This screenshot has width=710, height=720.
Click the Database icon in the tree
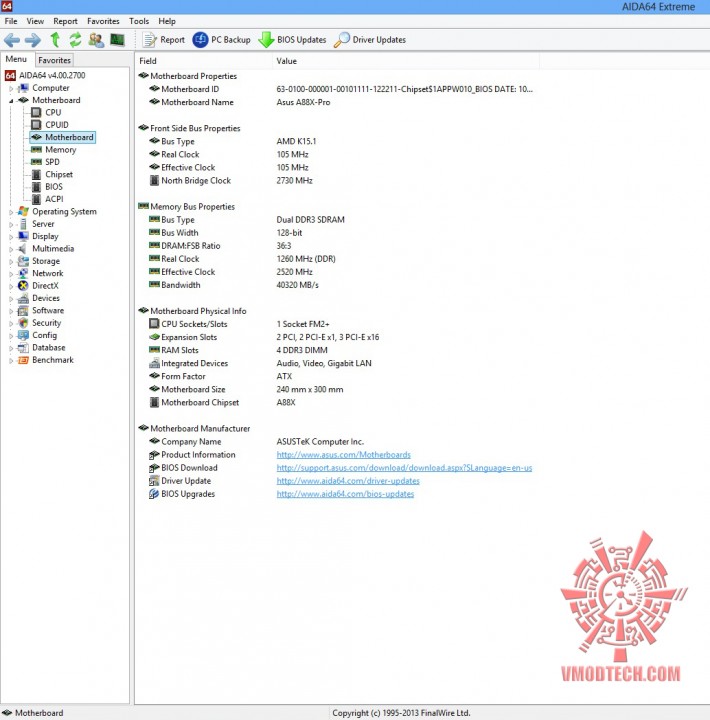coord(23,348)
